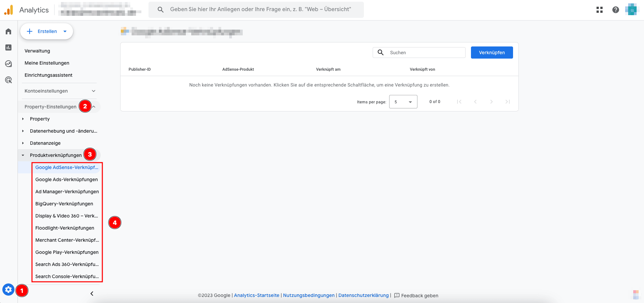The image size is (644, 303).
Task: Open the Erstellen dropdown button
Action: (x=47, y=31)
